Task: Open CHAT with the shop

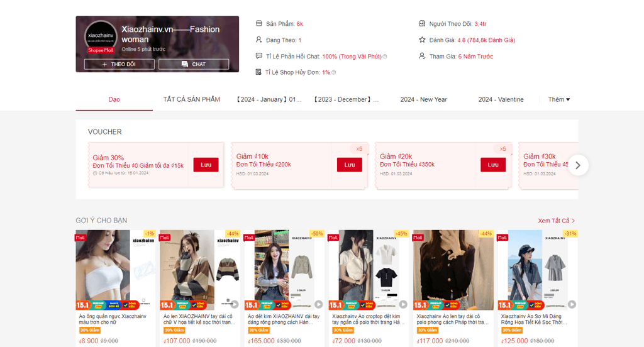Action: click(x=194, y=64)
